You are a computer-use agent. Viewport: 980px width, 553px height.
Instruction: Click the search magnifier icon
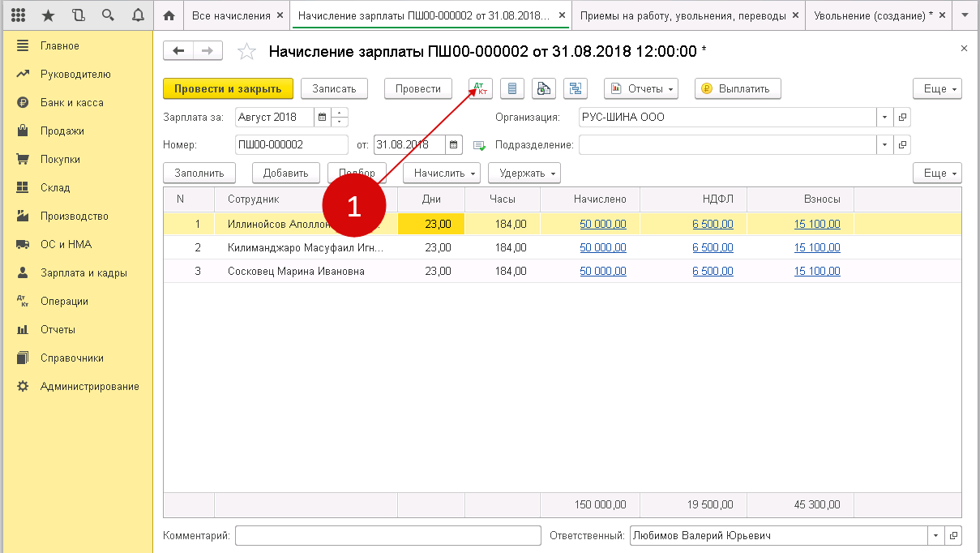(108, 15)
